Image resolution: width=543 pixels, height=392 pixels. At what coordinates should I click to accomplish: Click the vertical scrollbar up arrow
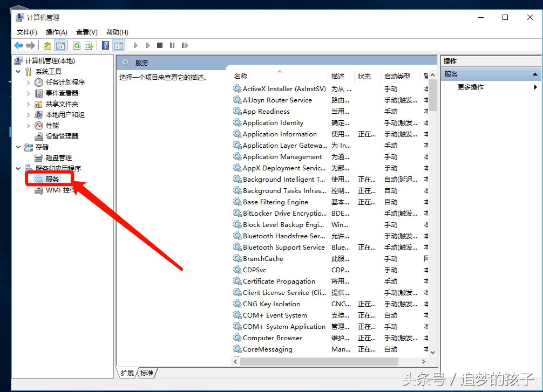pyautogui.click(x=432, y=75)
